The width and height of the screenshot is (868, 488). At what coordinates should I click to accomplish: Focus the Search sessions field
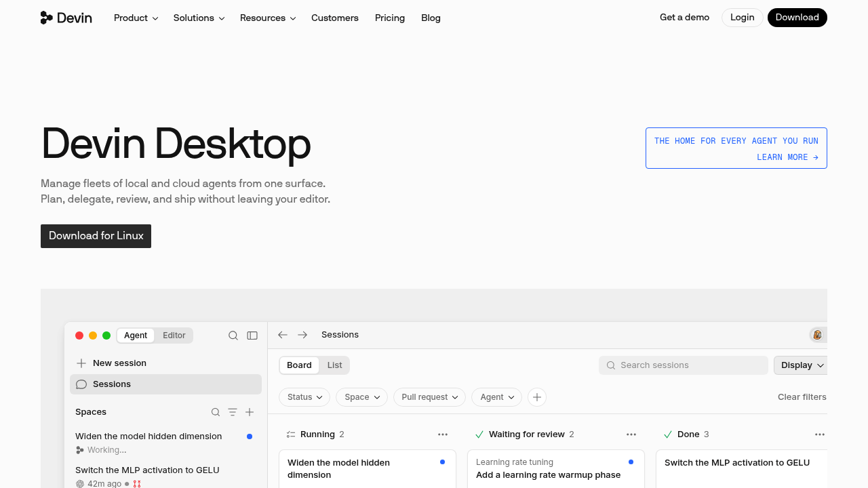click(684, 365)
